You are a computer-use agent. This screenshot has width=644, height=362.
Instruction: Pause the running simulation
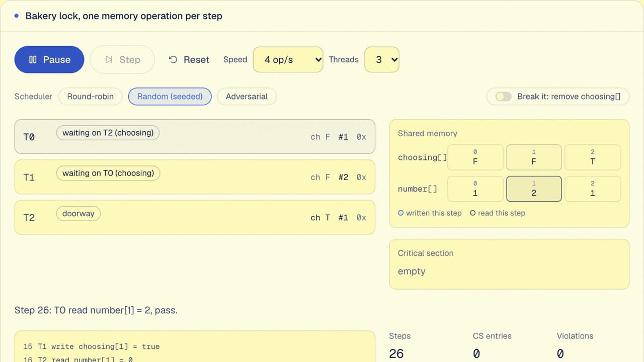pyautogui.click(x=49, y=59)
